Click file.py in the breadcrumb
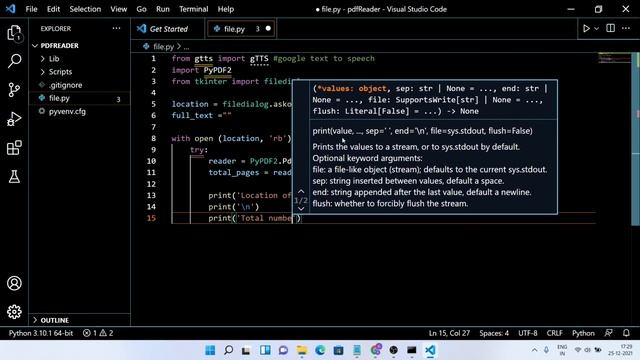This screenshot has width=640, height=360. (x=163, y=47)
